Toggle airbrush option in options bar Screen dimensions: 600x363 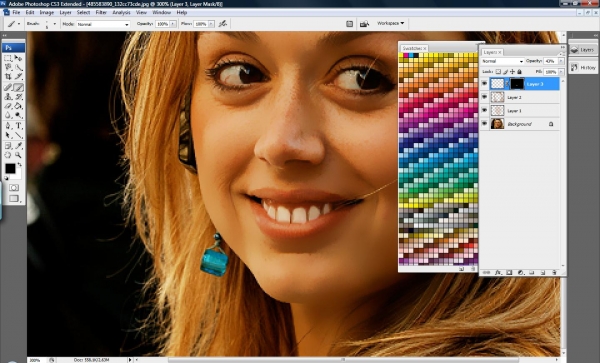click(223, 24)
